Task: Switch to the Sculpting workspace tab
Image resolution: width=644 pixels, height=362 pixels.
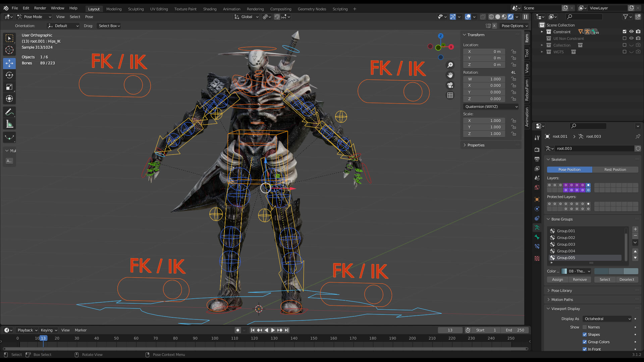Action: point(136,9)
